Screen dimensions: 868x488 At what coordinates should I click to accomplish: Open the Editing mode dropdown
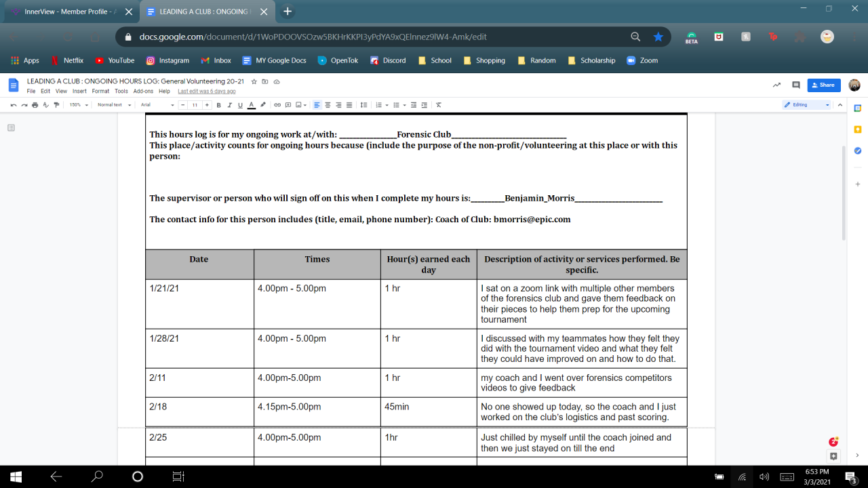806,105
